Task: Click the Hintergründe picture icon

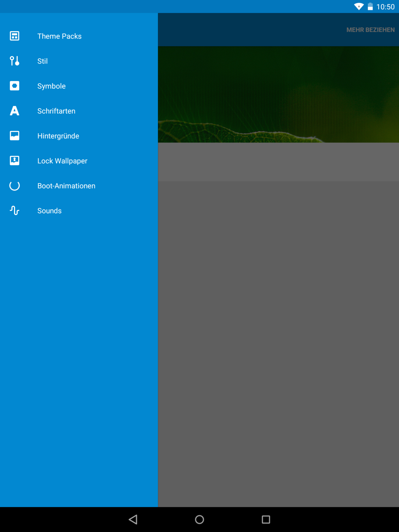Action: pos(15,136)
